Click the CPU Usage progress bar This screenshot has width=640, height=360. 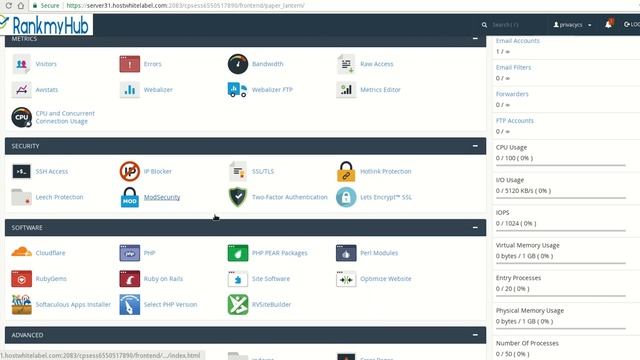pyautogui.click(x=560, y=165)
